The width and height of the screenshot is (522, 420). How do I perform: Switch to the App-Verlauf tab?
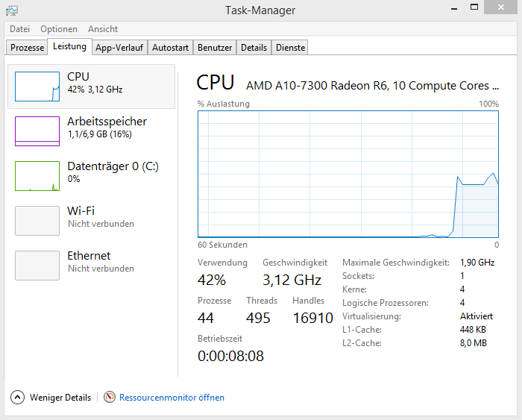pos(119,48)
